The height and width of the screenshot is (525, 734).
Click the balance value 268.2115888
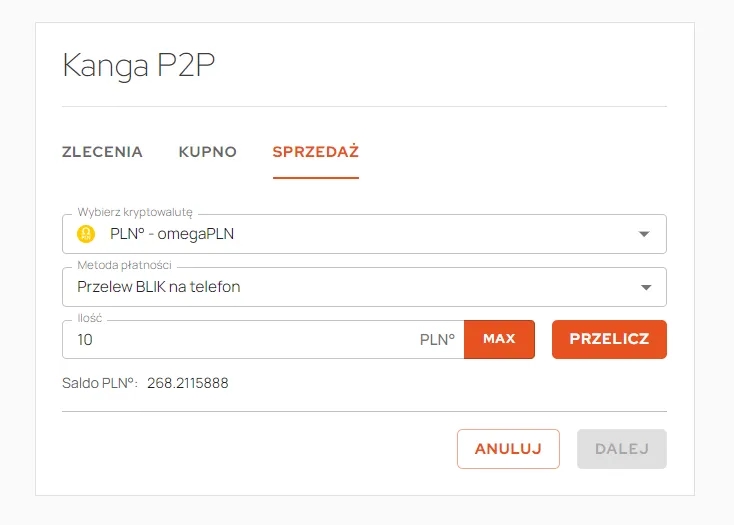tap(188, 383)
